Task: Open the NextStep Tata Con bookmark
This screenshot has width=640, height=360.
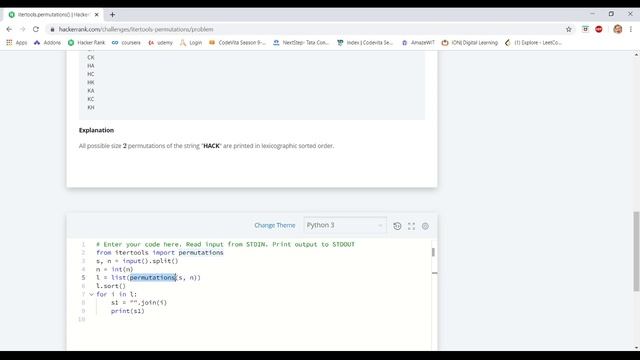Action: tap(301, 42)
